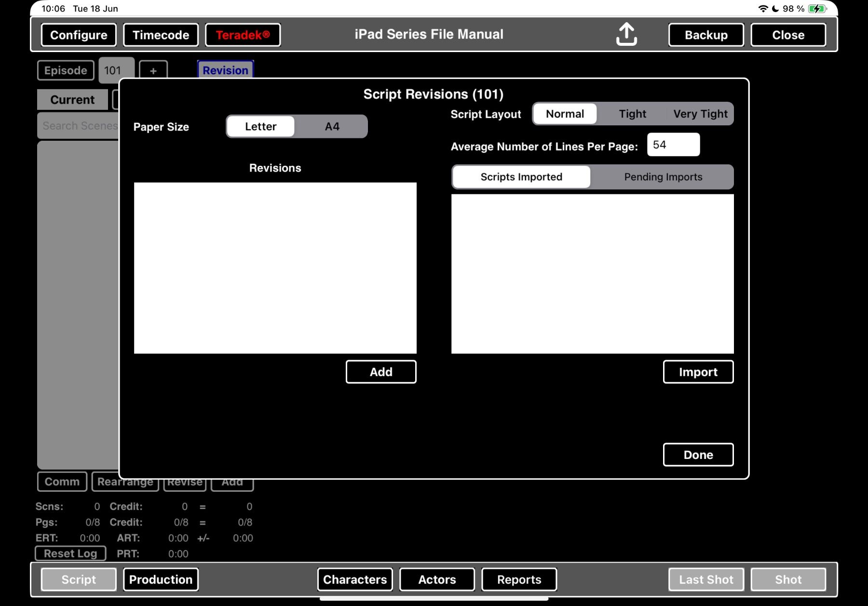Select the A4 paper size option
The image size is (868, 606).
[332, 126]
